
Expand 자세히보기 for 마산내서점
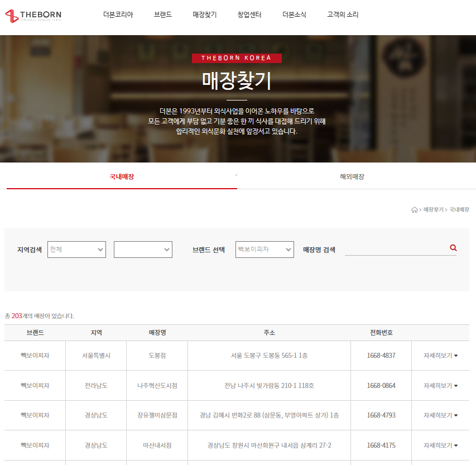[440, 445]
